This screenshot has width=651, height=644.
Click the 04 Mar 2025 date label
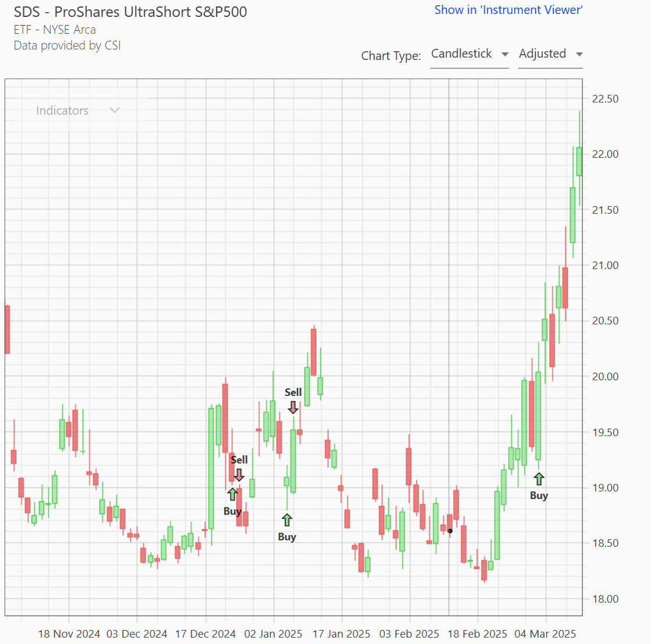546,634
